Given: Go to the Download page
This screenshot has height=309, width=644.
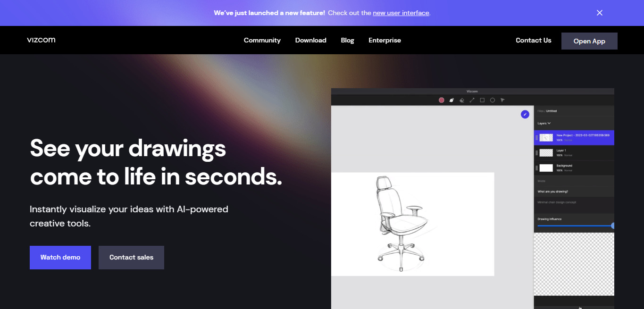Looking at the screenshot, I should (311, 40).
